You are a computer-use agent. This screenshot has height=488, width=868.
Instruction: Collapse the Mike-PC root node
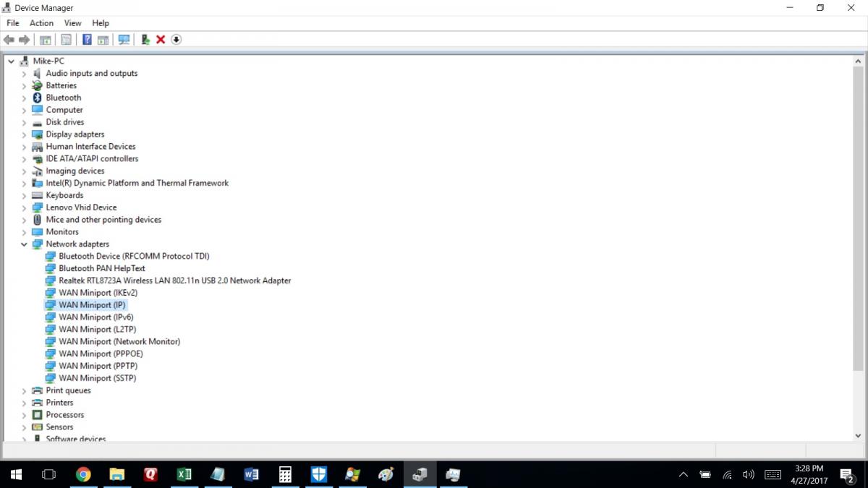click(11, 61)
